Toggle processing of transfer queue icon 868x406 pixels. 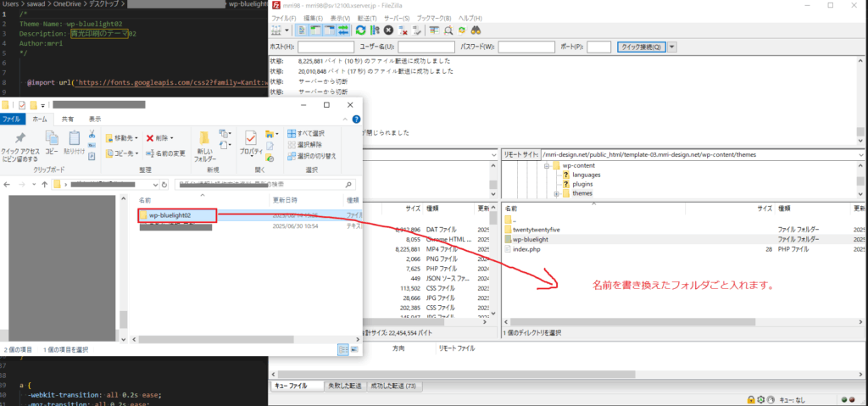375,30
